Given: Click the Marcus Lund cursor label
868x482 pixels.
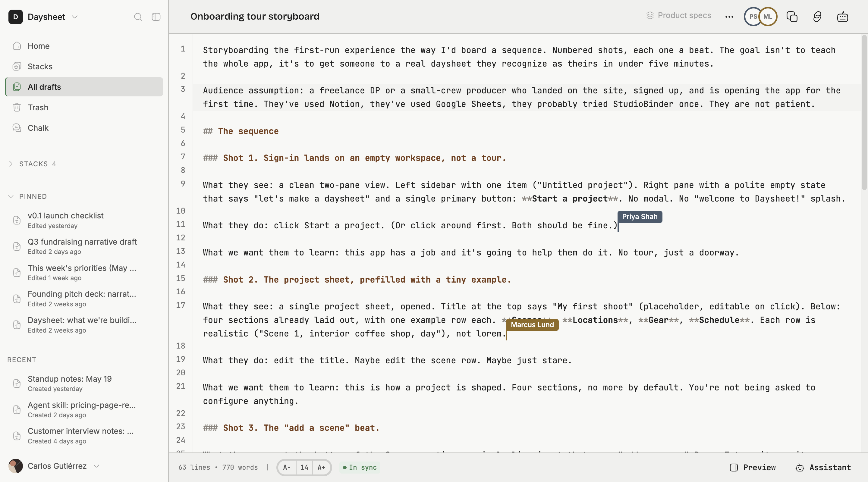Looking at the screenshot, I should tap(532, 325).
